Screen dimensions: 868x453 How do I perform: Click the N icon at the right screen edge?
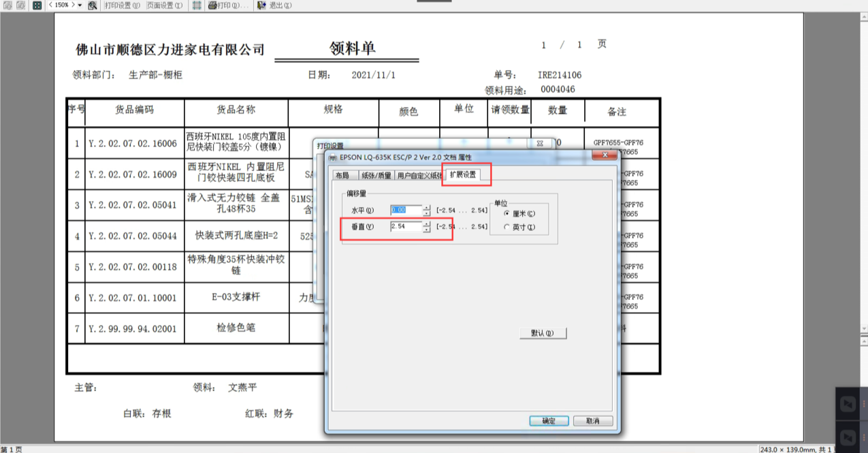click(848, 403)
